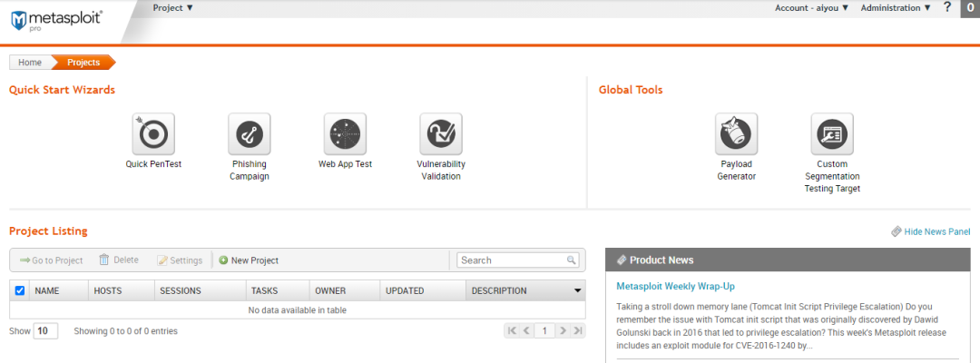Click the Product News panel header

tap(789, 260)
